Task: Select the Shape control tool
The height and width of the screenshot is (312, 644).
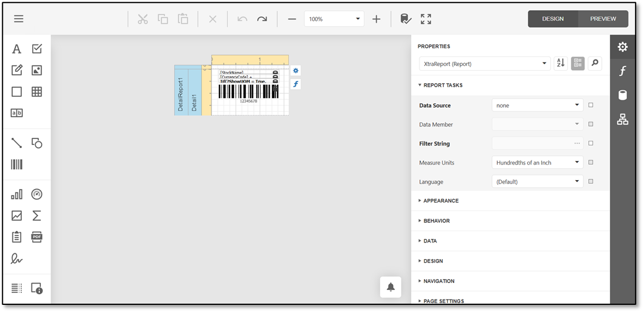Action: pyautogui.click(x=37, y=143)
